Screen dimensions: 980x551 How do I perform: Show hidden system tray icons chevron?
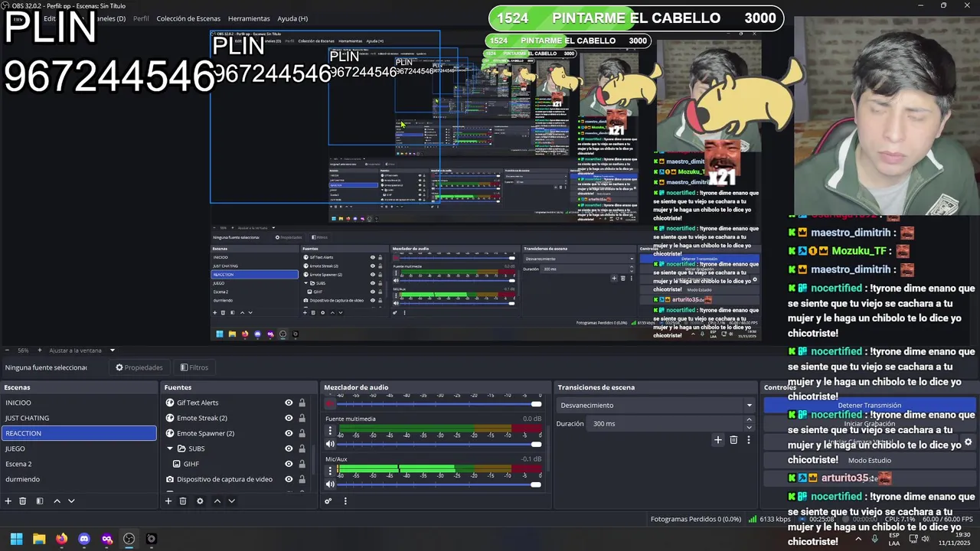857,539
